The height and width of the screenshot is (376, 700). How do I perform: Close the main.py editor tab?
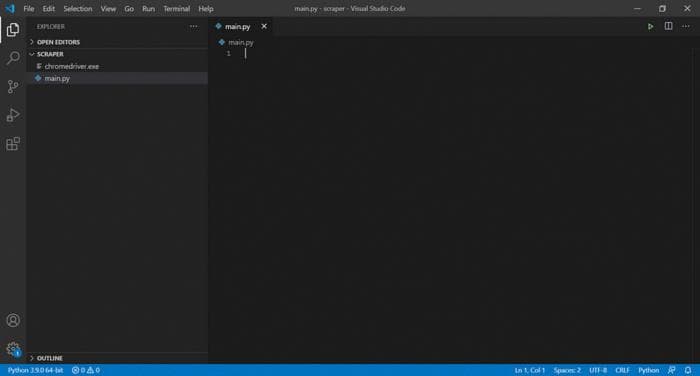click(264, 26)
